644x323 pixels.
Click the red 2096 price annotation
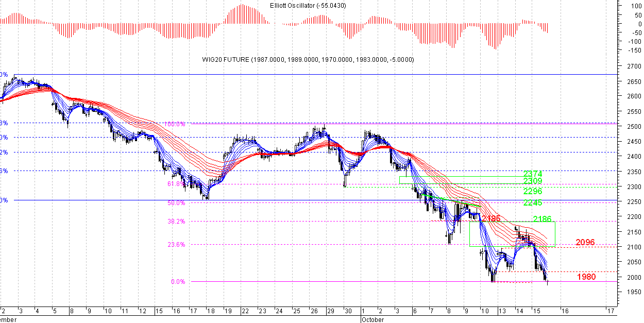[x=585, y=242]
